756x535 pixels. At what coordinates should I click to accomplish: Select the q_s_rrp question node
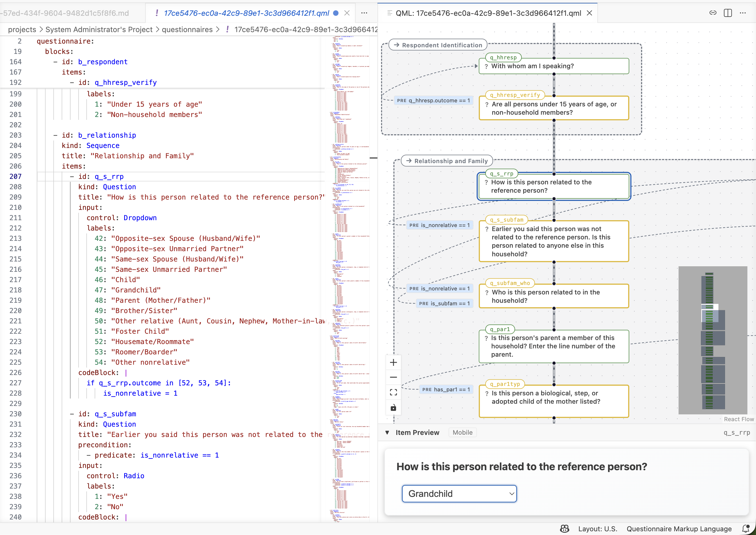click(554, 186)
